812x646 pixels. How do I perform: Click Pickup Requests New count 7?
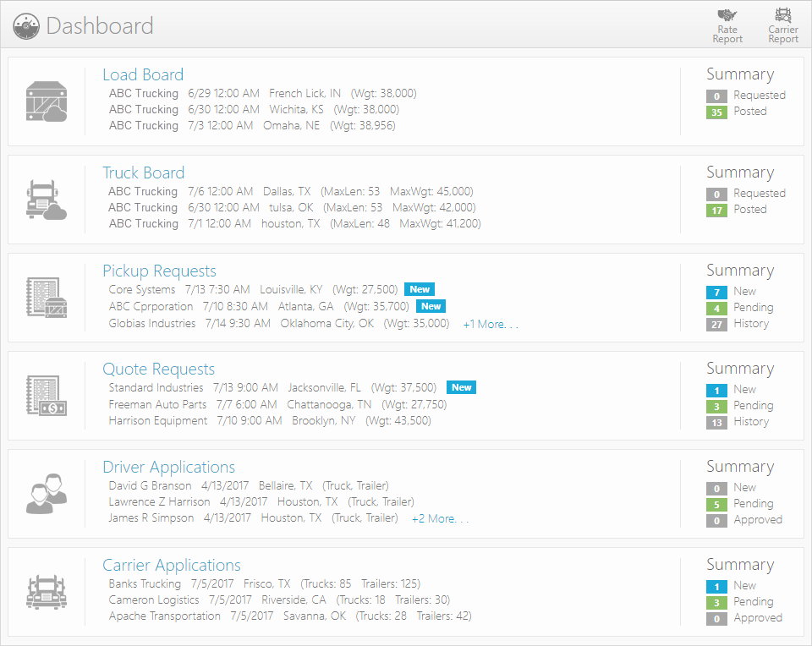click(x=716, y=293)
